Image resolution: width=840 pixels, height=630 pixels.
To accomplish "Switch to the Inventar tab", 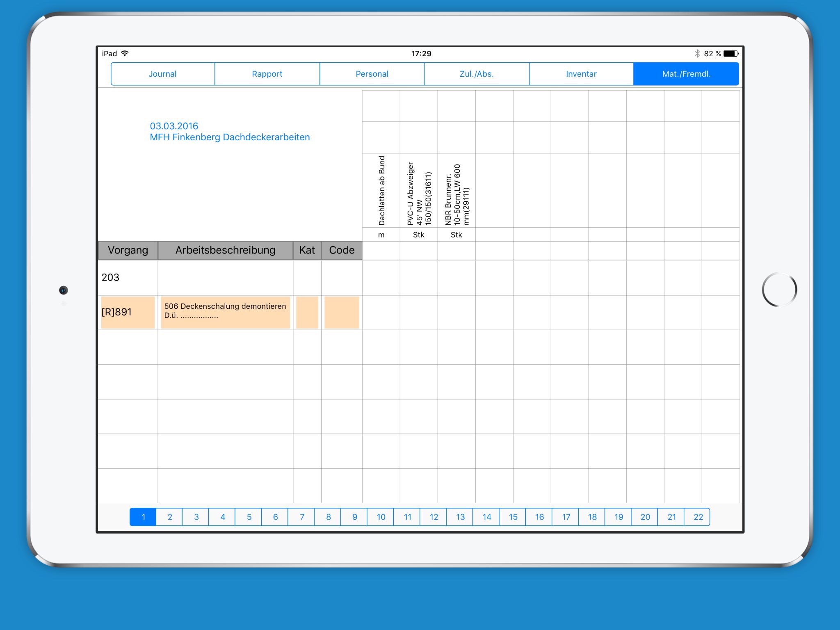I will tap(581, 74).
